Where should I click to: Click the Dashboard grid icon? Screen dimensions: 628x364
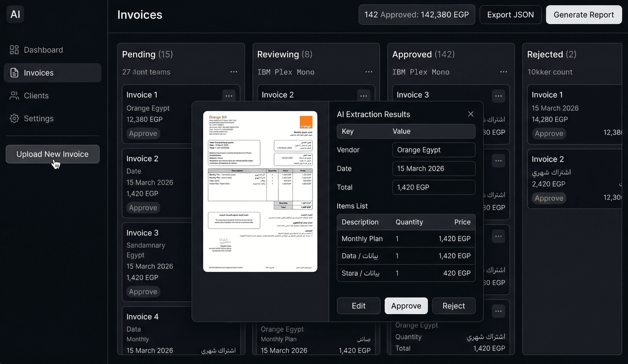tap(14, 50)
